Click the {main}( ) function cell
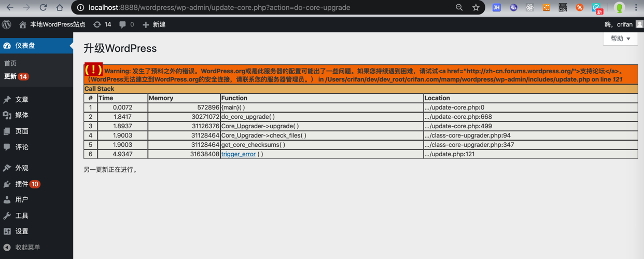The height and width of the screenshot is (259, 644). (x=322, y=107)
